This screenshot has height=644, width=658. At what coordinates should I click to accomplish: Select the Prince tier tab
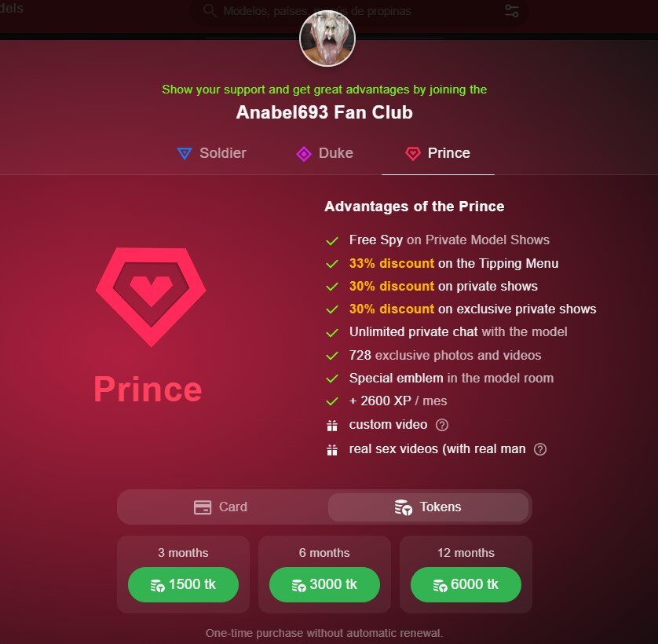tap(437, 153)
